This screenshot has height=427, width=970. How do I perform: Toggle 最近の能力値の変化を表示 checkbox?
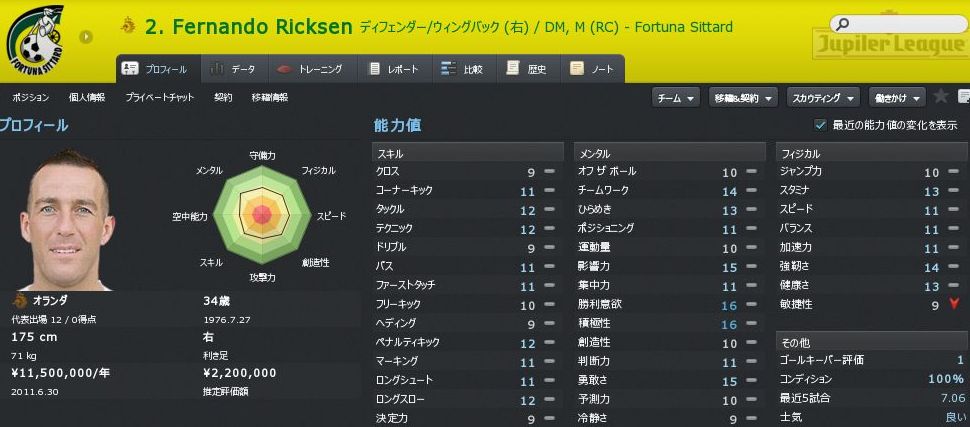(x=820, y=125)
